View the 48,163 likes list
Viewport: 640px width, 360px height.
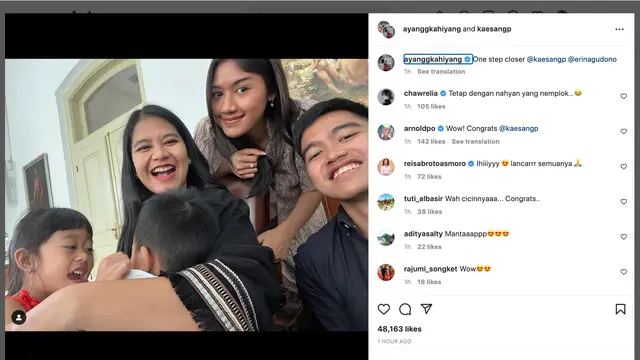399,329
